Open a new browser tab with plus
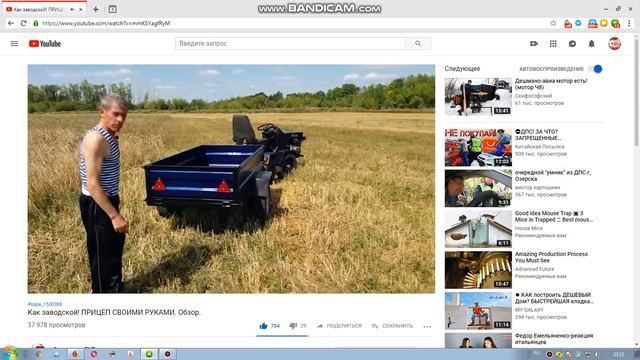This screenshot has height=360, width=640. [x=96, y=9]
